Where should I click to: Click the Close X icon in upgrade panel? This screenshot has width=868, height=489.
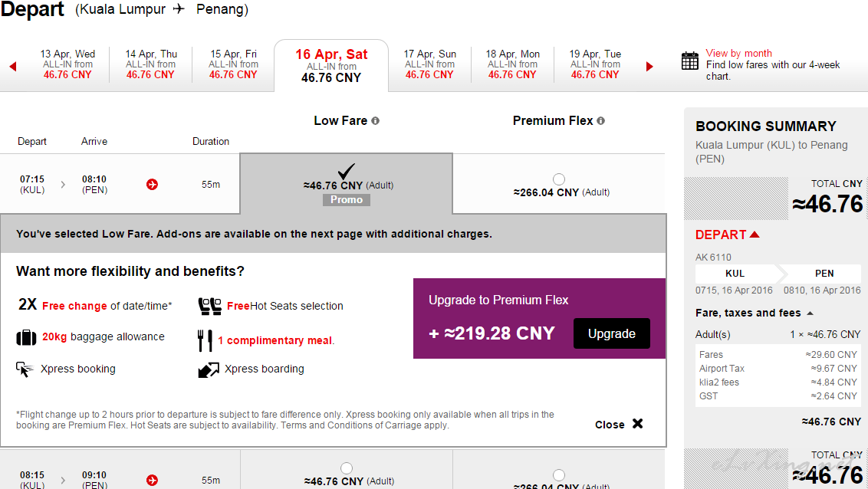638,424
